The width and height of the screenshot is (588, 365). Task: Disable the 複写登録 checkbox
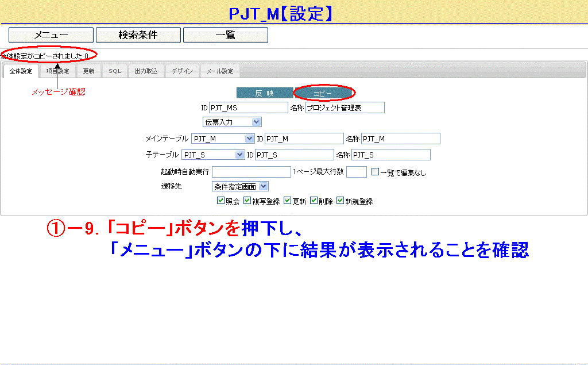247,201
